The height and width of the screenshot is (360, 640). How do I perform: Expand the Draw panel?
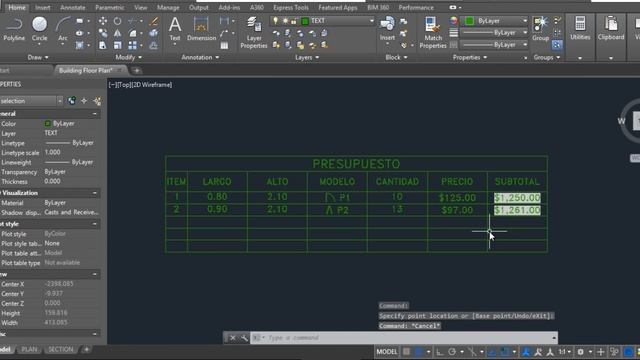coord(38,58)
